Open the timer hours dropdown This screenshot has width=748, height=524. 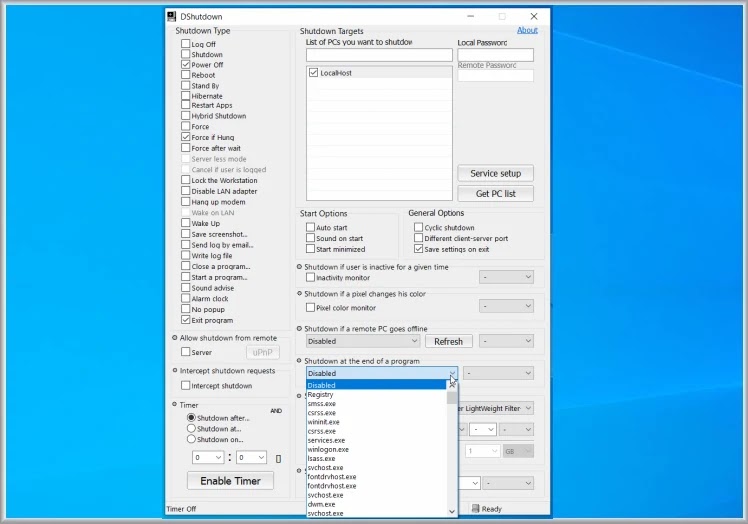208,457
